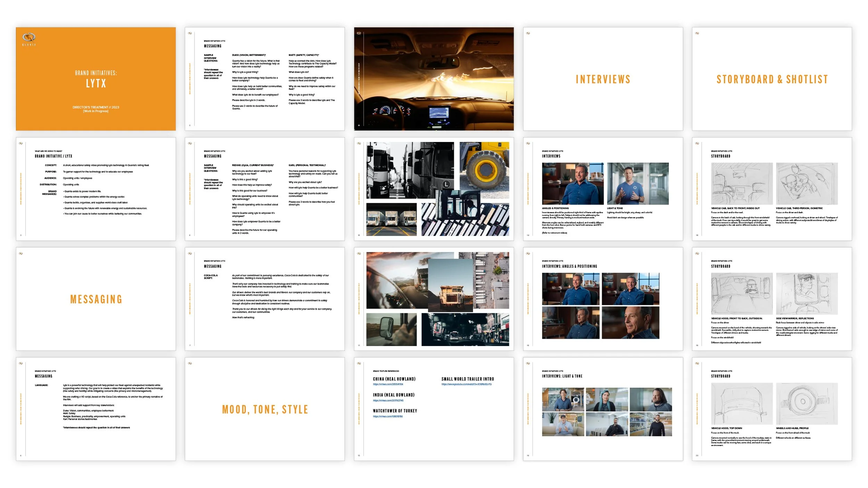Screen dimensions: 868x488
Task: Open the vimeo link under India (Neal Howland)
Action: (388, 401)
